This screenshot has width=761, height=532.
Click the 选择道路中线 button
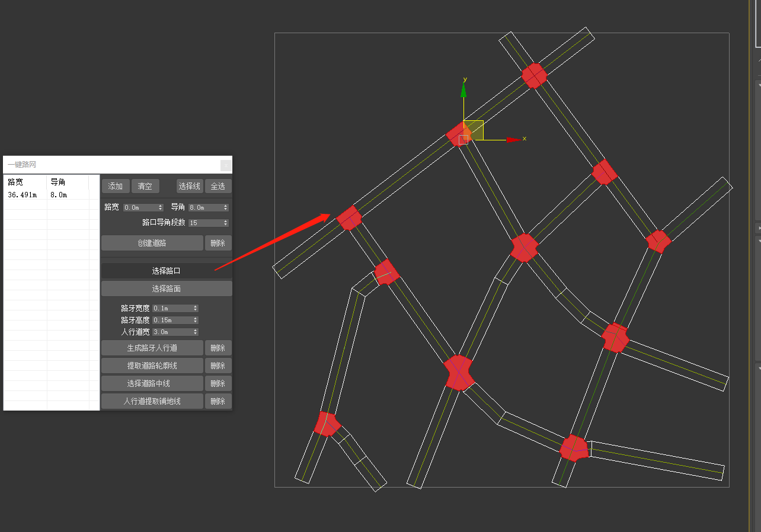point(152,383)
